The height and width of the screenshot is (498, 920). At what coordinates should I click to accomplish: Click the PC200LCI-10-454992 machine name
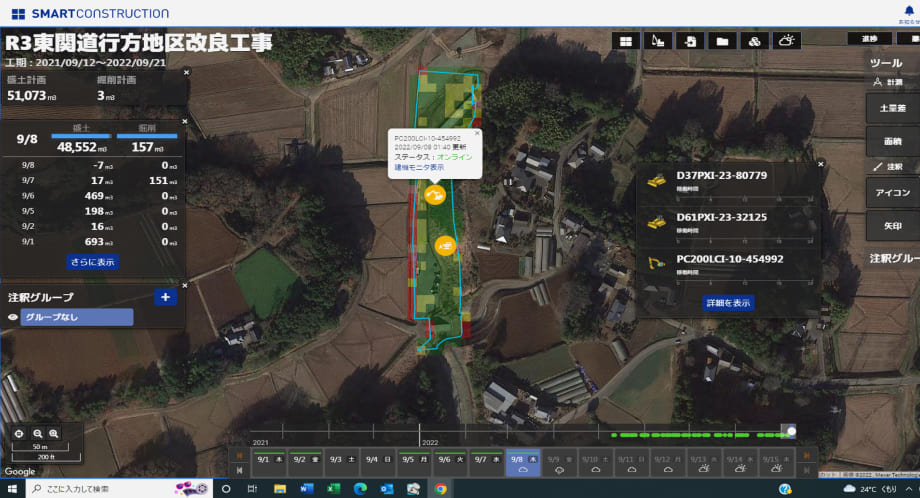click(x=729, y=259)
